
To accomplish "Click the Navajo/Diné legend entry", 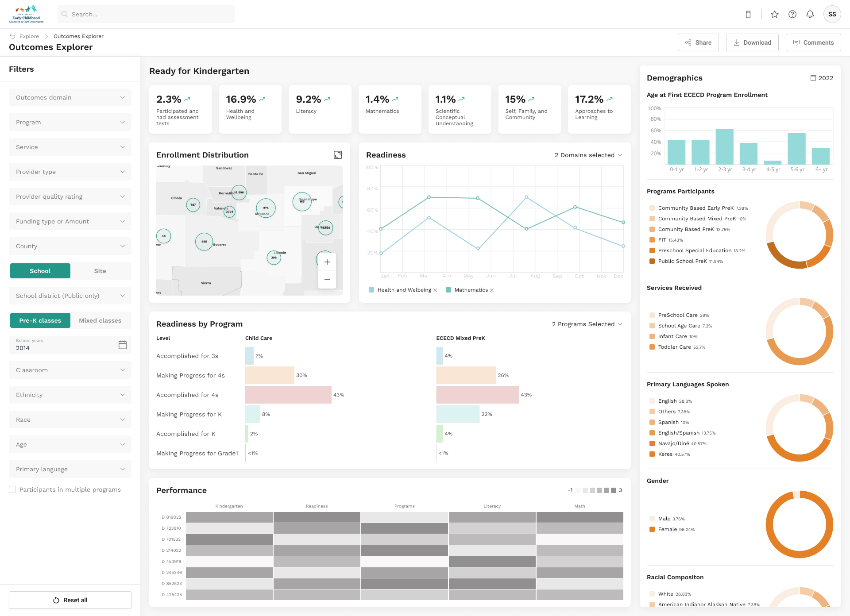I will [678, 443].
